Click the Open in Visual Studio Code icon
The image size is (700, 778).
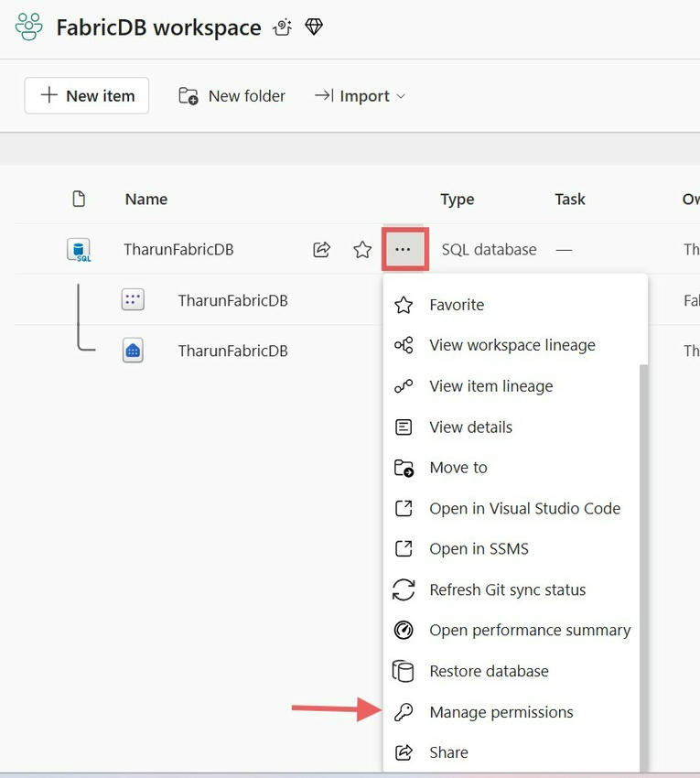tap(403, 508)
